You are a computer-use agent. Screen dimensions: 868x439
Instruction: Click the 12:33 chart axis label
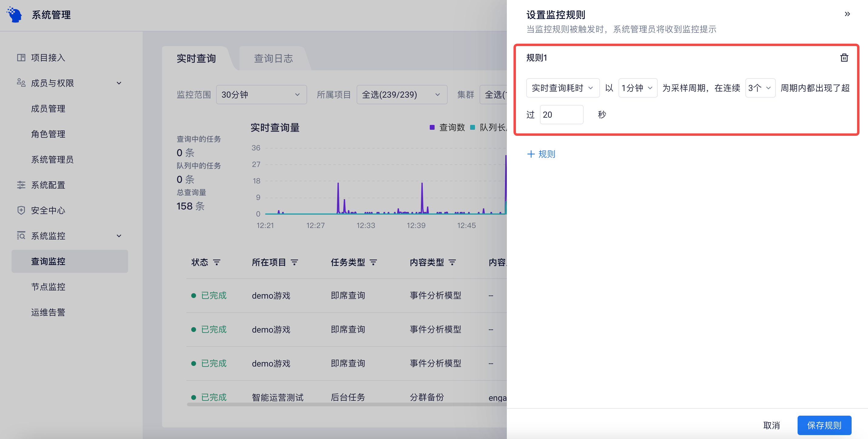pos(366,225)
